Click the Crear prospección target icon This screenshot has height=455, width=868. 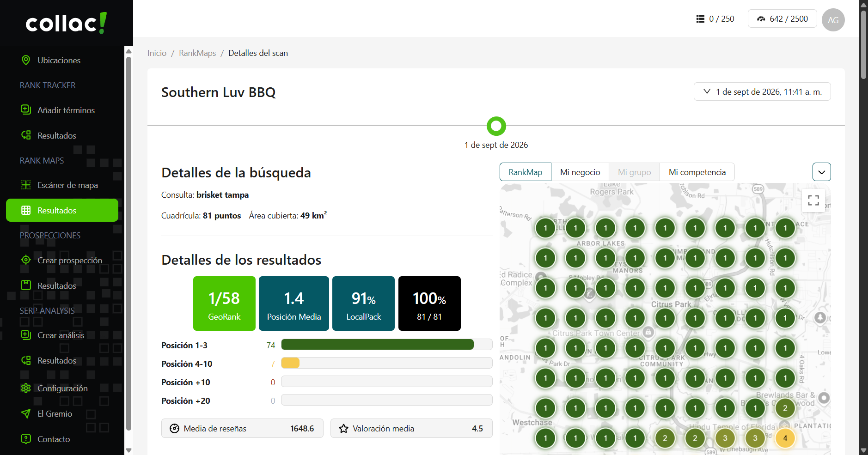click(26, 260)
